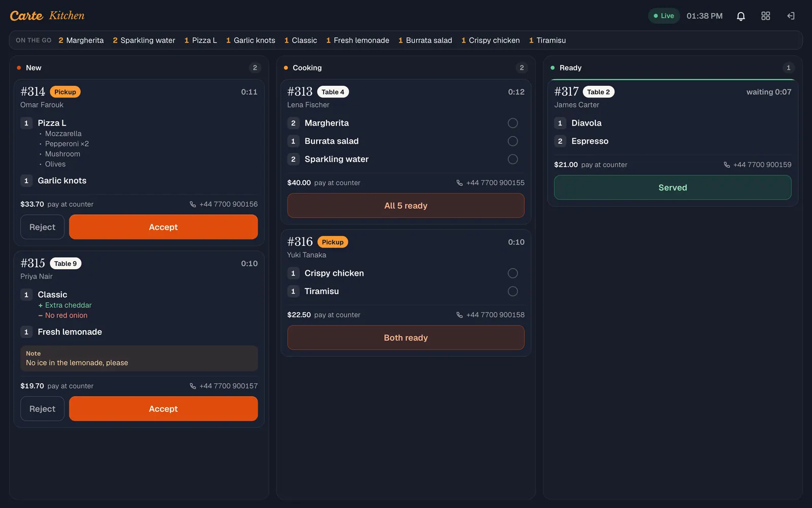Mark order #317 as Served
This screenshot has height=508, width=812.
pyautogui.click(x=673, y=187)
